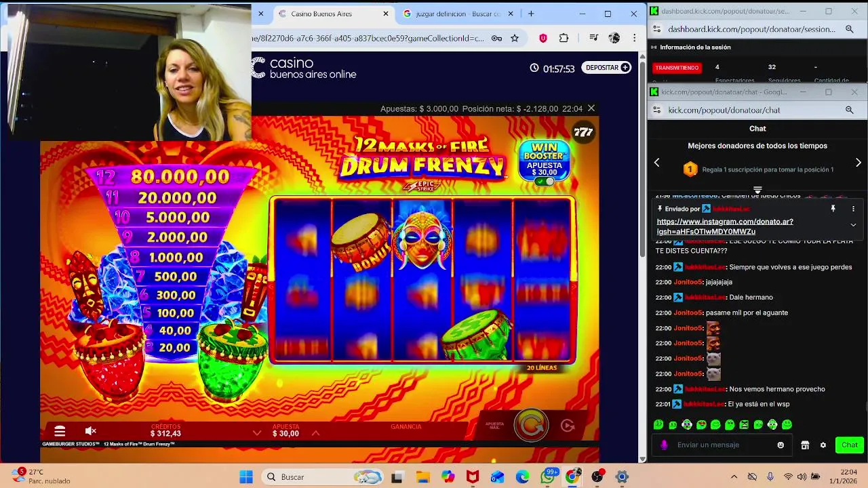Toggle the Win Booster switch

[x=545, y=182]
